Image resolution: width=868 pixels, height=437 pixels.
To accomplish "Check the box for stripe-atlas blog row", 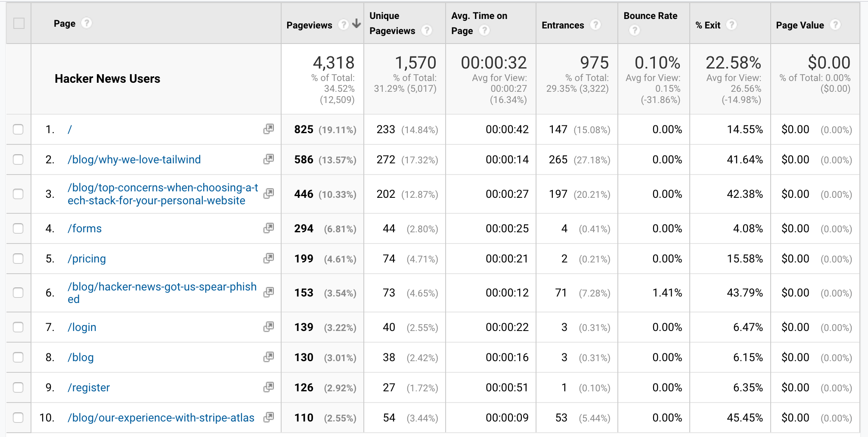I will pos(18,418).
